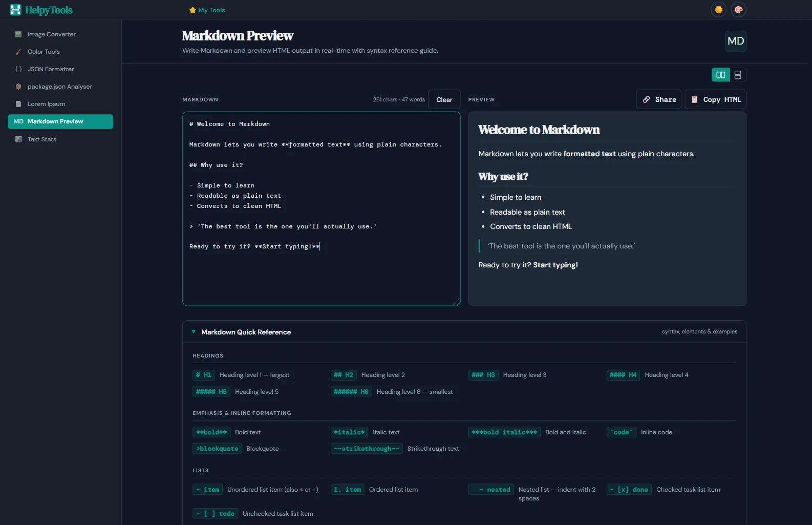Click 'Converts to clean HTML' in preview
The image size is (812, 525).
coord(531,226)
